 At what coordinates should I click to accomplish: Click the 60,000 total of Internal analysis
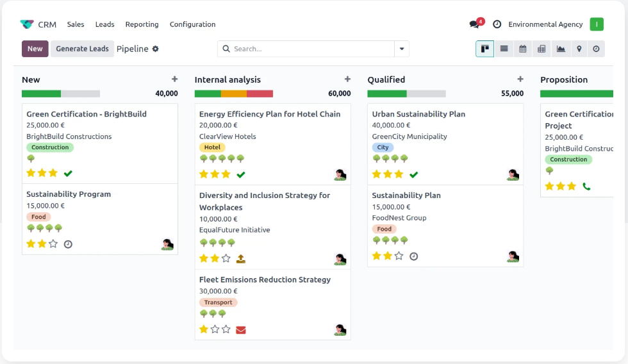339,94
